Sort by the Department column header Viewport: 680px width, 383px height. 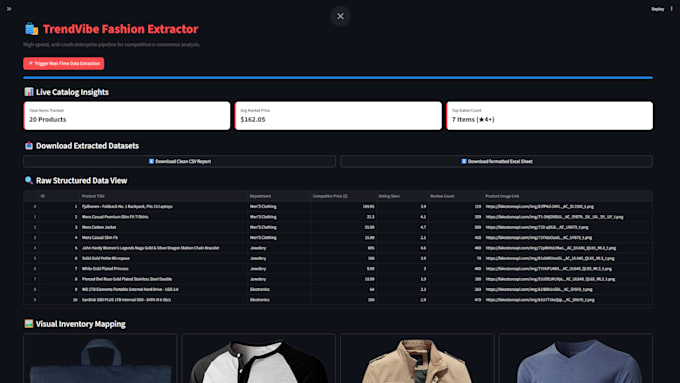[279, 196]
